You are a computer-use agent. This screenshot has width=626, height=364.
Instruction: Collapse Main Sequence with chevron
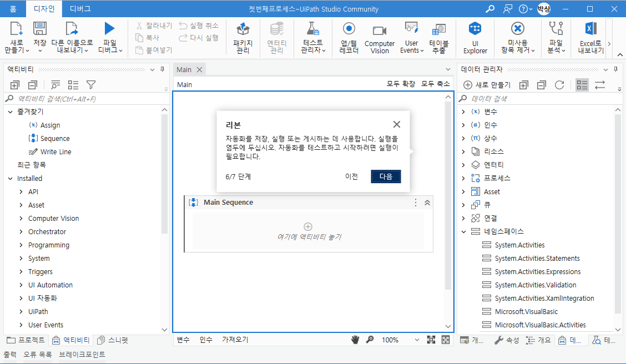click(x=427, y=203)
